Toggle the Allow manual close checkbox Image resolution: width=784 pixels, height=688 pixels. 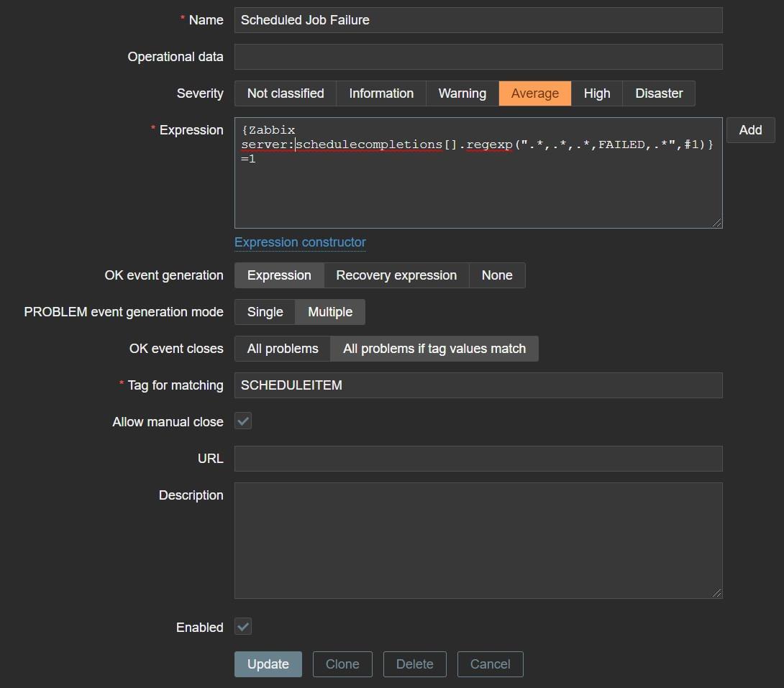point(242,421)
